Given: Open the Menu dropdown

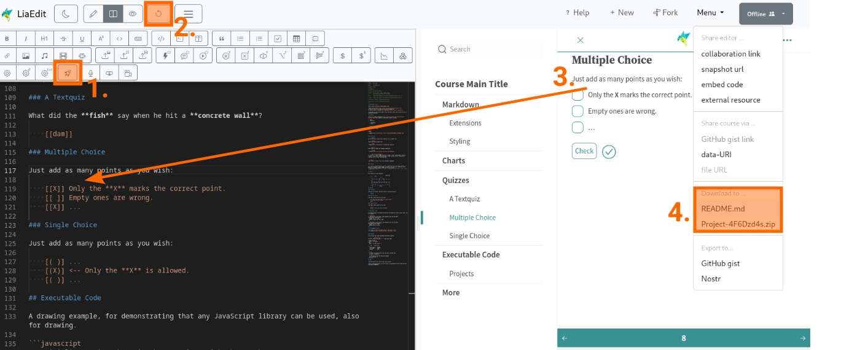Looking at the screenshot, I should coord(710,13).
